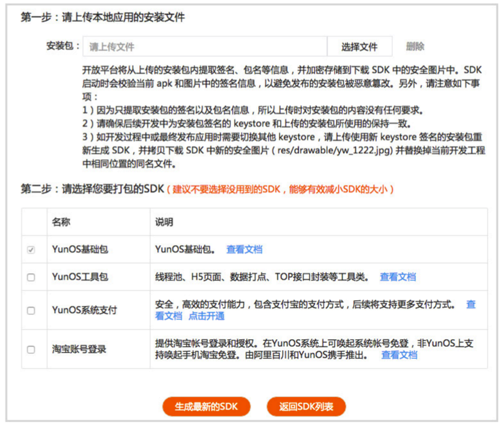Check the YunOS系统支付 checkbox

[31, 311]
